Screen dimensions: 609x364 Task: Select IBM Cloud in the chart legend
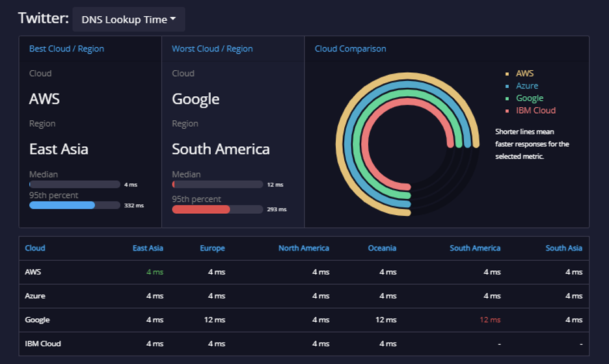coord(535,110)
